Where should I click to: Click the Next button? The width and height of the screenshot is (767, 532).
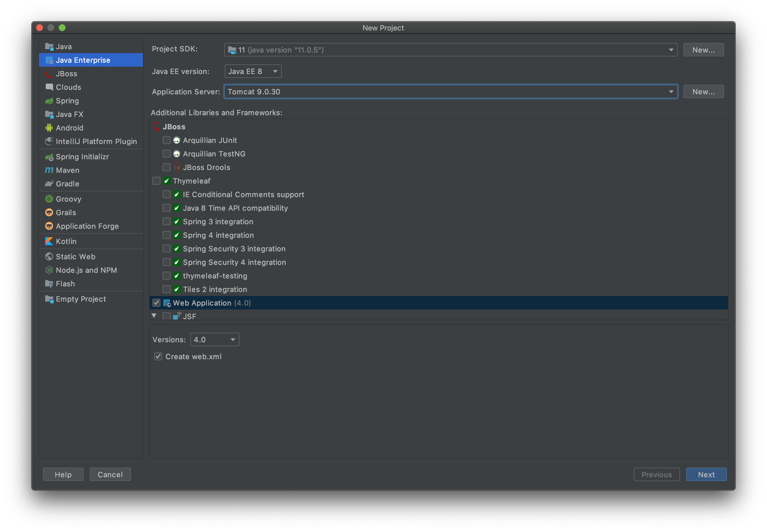click(x=706, y=474)
